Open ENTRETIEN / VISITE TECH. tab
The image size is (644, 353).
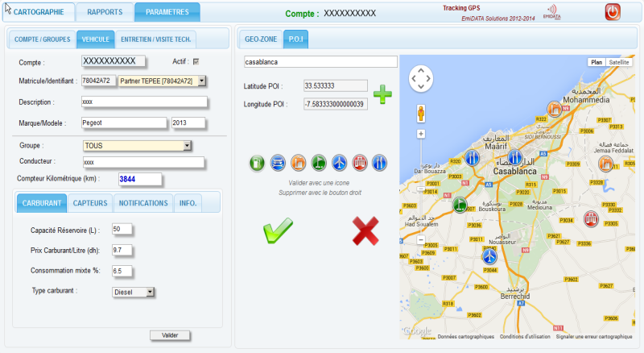(x=155, y=39)
